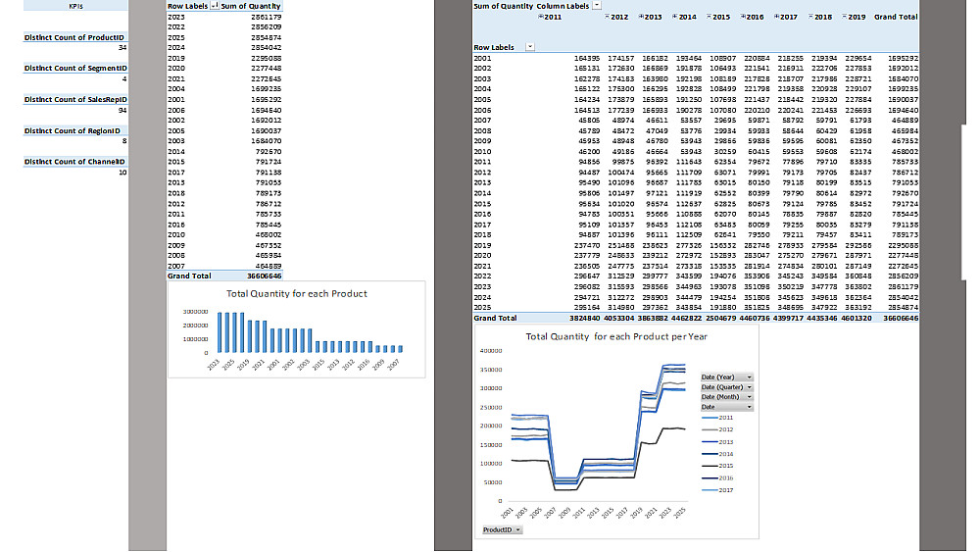The width and height of the screenshot is (980, 552).
Task: Select the 'Distinct Count of ChannelID' label
Action: pos(74,162)
